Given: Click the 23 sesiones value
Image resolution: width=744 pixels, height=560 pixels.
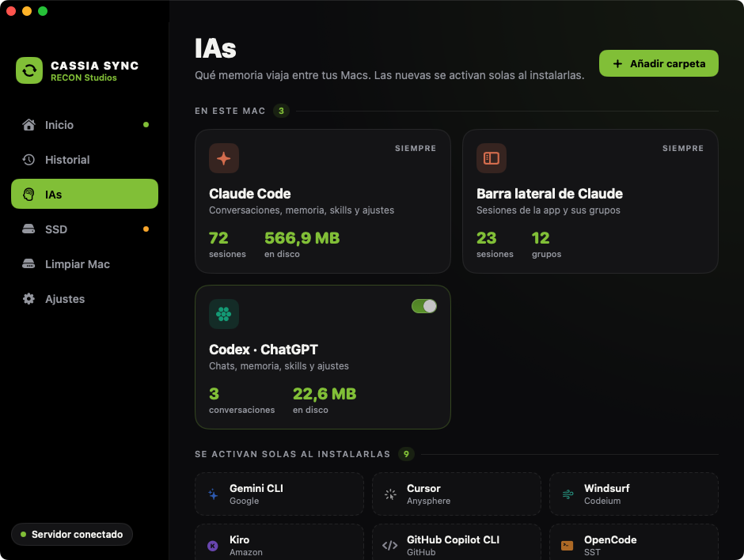Looking at the screenshot, I should 486,237.
